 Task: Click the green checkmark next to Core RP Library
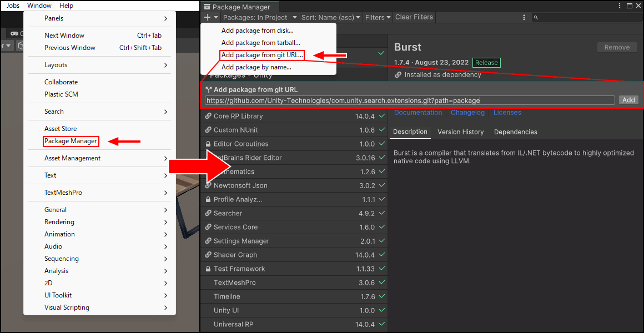(380, 116)
